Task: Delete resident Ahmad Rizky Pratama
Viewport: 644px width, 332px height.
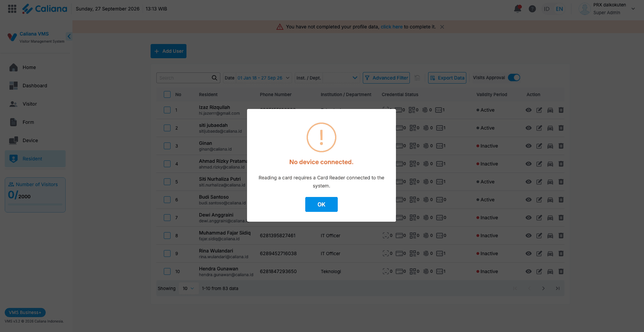Action: (x=561, y=164)
